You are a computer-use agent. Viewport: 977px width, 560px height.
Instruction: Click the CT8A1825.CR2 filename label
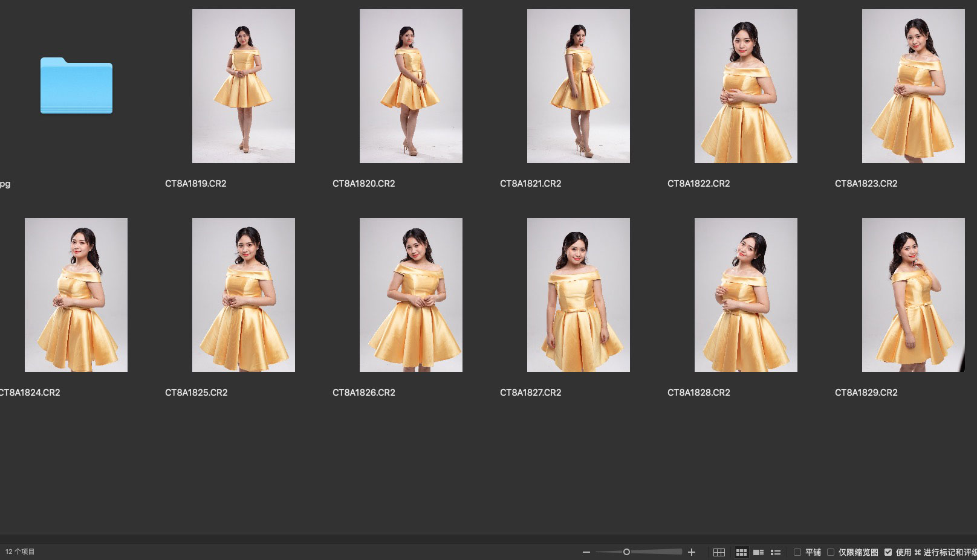196,393
